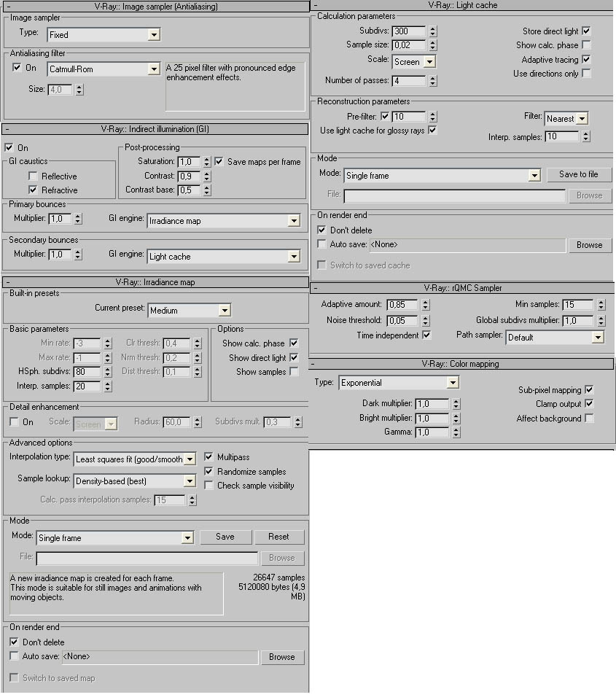Adjust the Sample size spinner
This screenshot has height=700, width=616.
coord(432,45)
